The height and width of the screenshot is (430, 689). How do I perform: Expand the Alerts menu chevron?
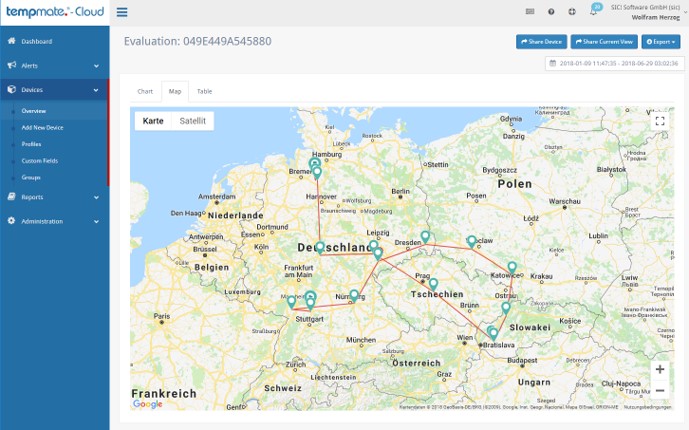[96, 66]
